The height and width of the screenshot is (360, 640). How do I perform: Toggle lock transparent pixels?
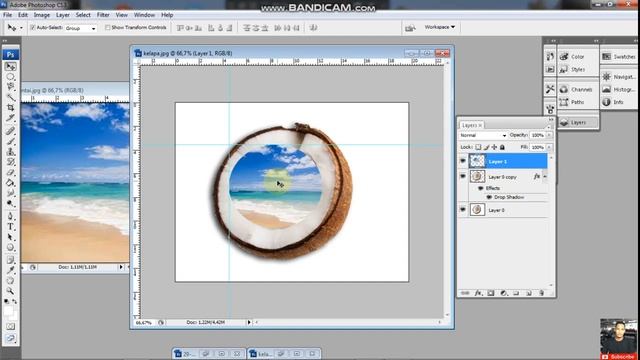coord(478,147)
